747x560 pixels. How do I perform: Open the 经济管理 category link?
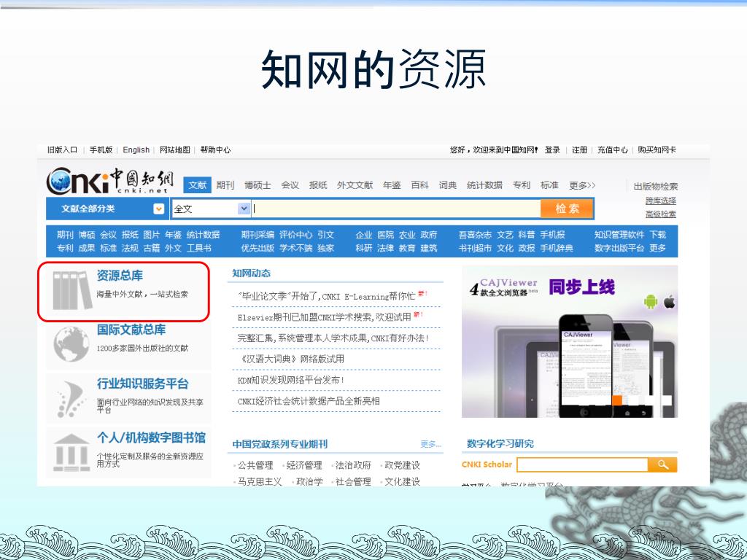(304, 465)
